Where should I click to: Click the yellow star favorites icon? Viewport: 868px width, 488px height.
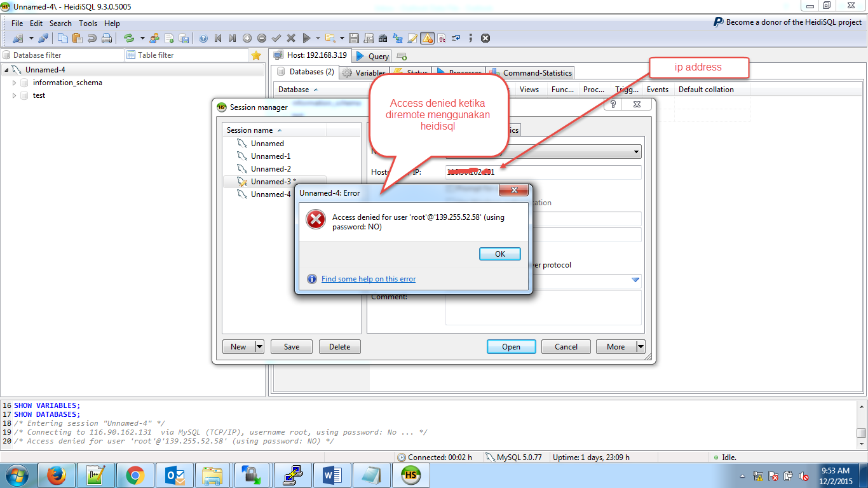pyautogui.click(x=256, y=55)
